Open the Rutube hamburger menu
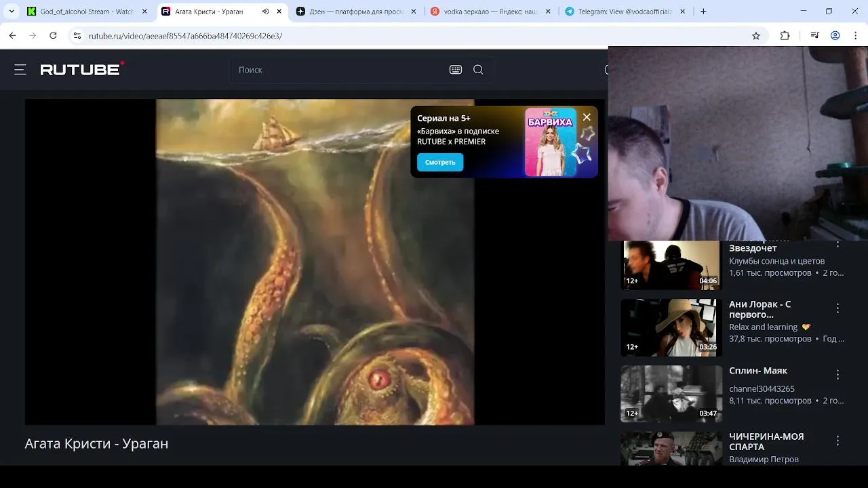The width and height of the screenshot is (868, 488). click(x=20, y=69)
